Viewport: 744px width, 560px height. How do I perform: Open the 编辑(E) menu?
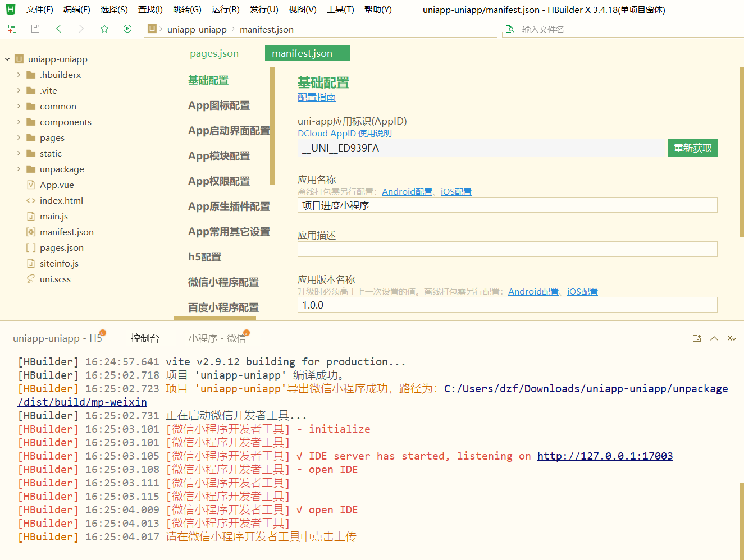pyautogui.click(x=76, y=10)
